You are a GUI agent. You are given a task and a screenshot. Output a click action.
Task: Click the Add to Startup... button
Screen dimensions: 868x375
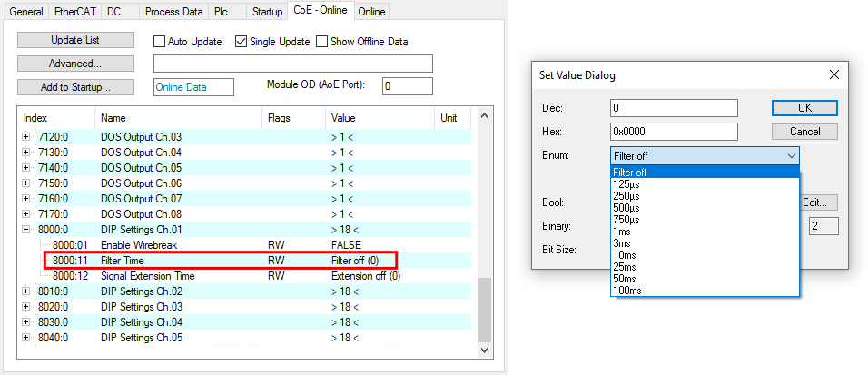(75, 87)
